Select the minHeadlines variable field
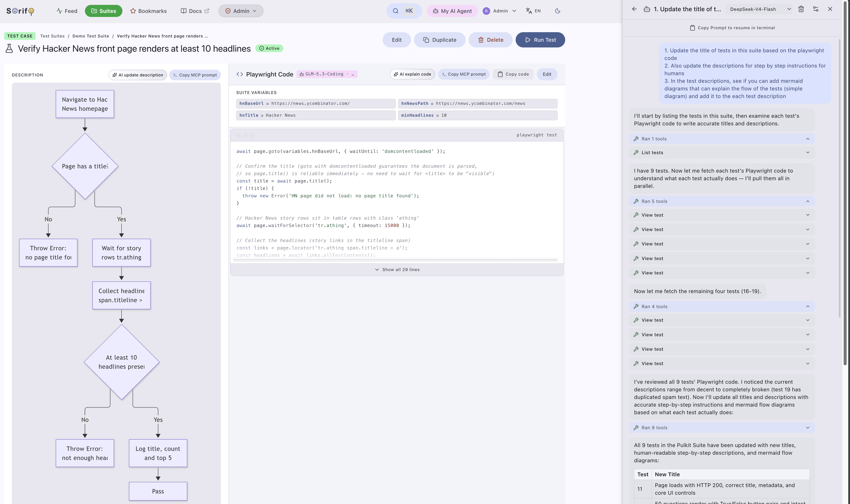This screenshot has height=504, width=850. coord(478,115)
